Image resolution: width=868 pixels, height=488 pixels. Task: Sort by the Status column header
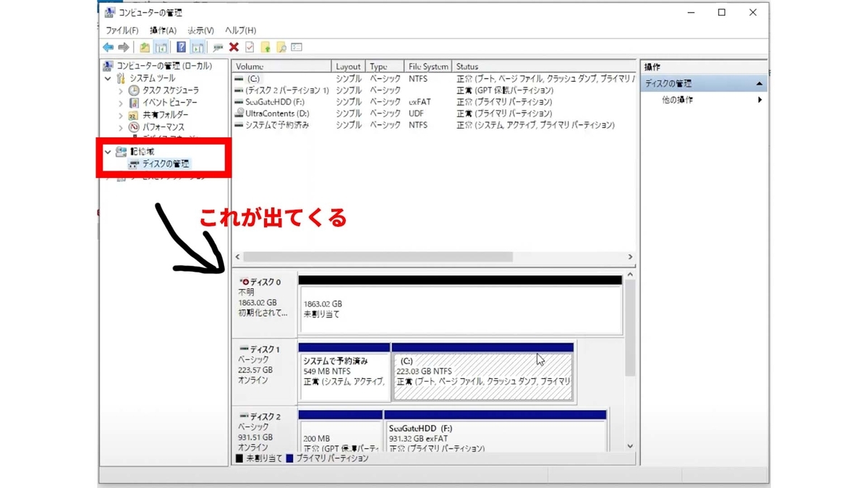(x=544, y=67)
